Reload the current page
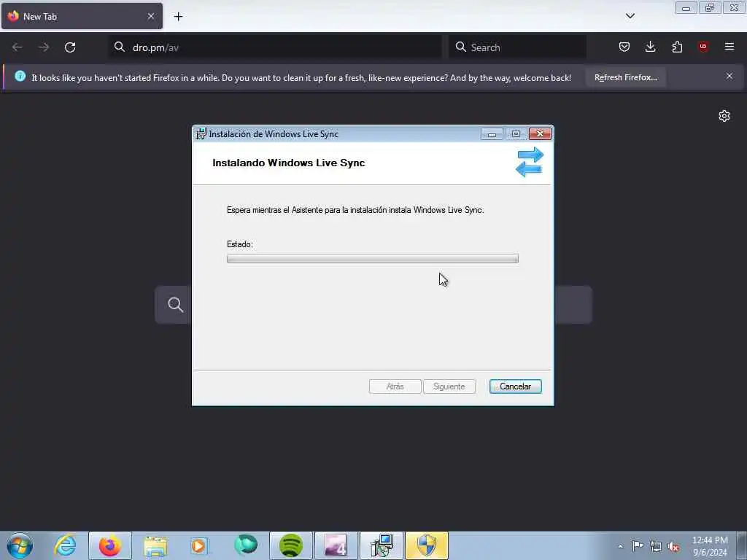747x560 pixels. 70,47
